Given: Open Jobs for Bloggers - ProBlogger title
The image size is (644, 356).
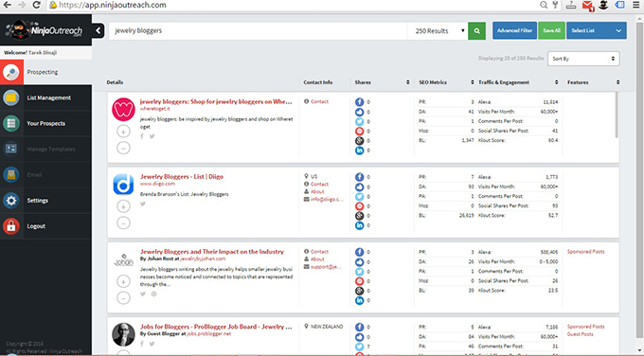Looking at the screenshot, I should pos(216,327).
